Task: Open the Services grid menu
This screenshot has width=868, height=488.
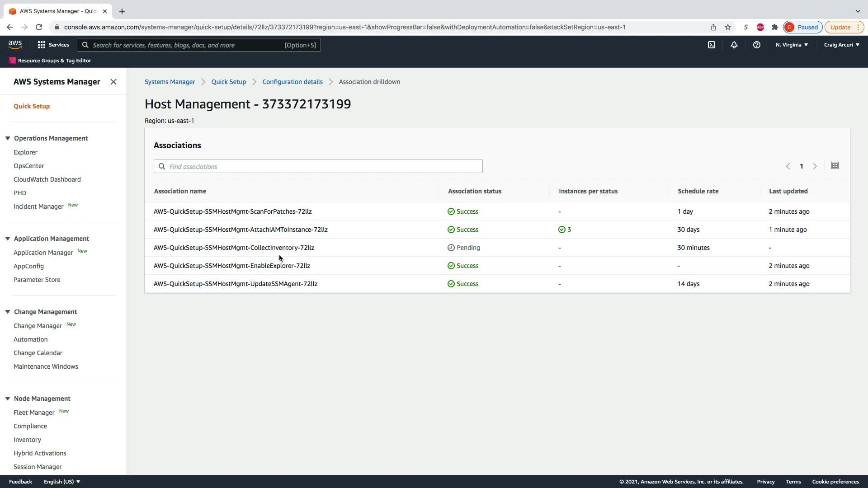Action: (53, 45)
